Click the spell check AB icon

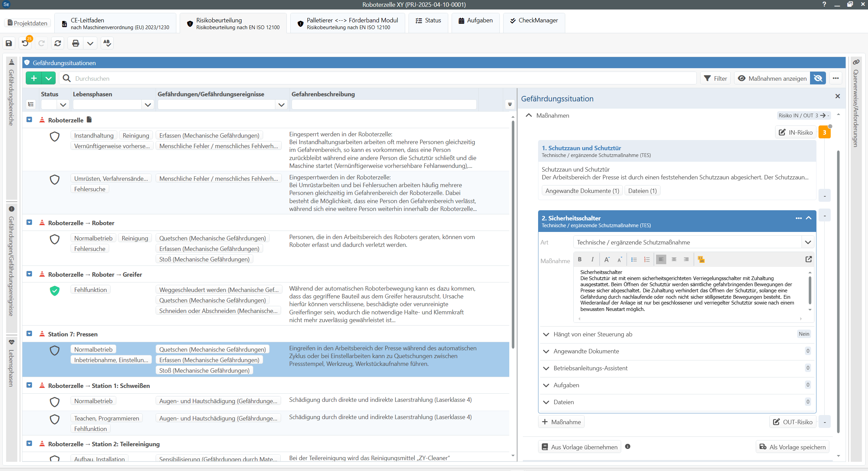pyautogui.click(x=107, y=43)
